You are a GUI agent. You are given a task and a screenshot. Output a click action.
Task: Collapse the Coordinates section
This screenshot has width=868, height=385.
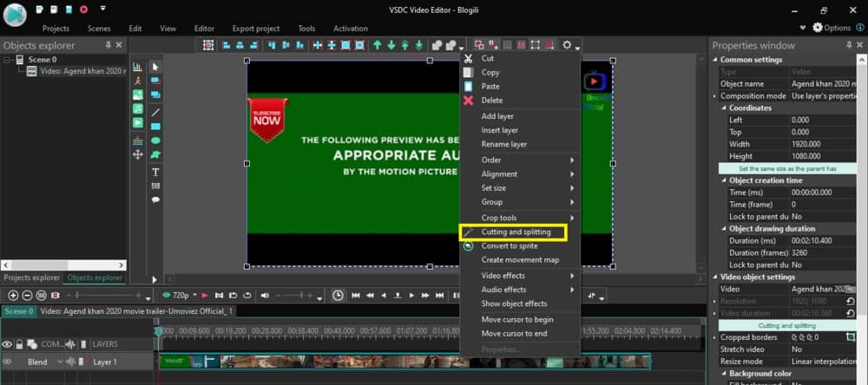(724, 108)
